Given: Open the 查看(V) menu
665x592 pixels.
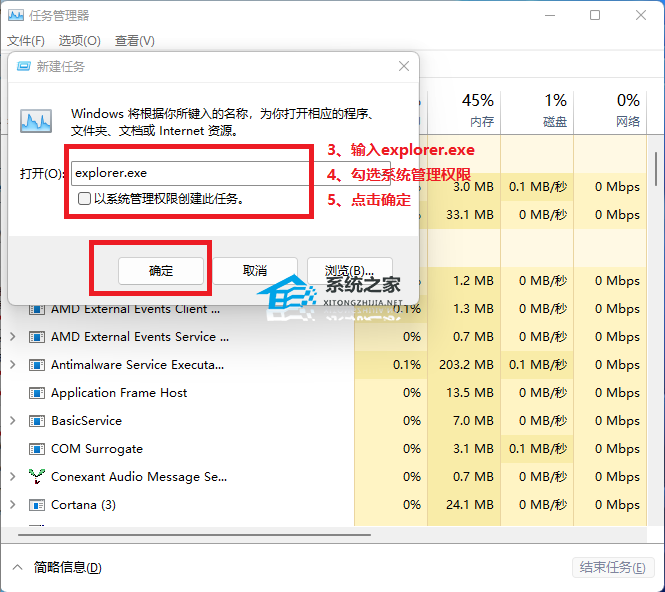Looking at the screenshot, I should pyautogui.click(x=134, y=41).
